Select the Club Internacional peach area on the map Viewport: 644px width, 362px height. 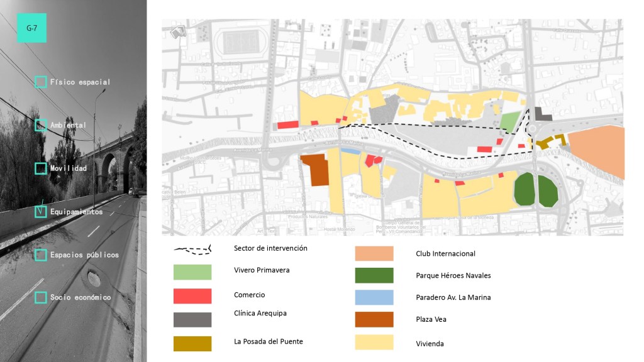click(x=598, y=153)
